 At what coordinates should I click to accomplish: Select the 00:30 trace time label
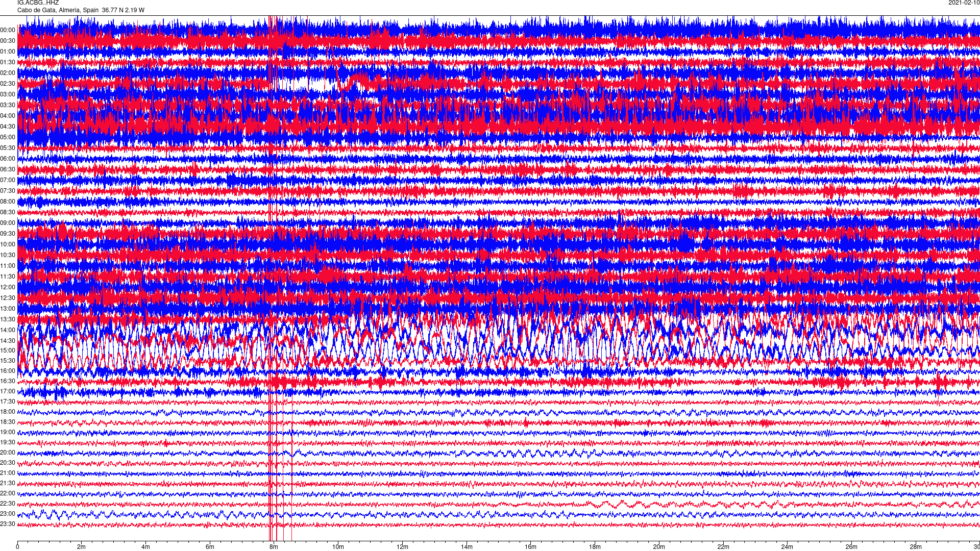coord(8,41)
